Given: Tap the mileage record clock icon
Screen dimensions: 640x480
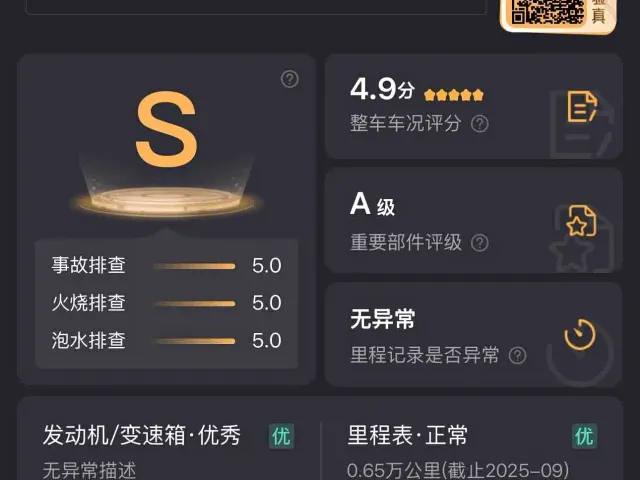Looking at the screenshot, I should (580, 335).
